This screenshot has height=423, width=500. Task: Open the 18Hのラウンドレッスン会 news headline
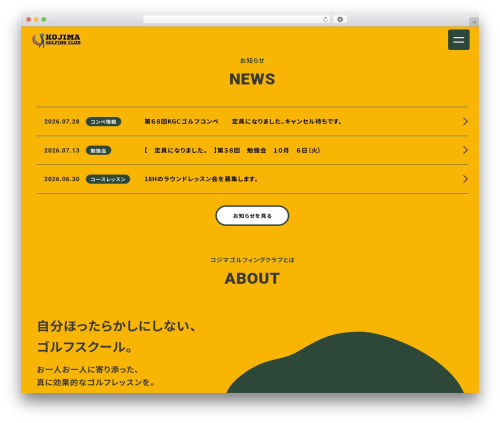pyautogui.click(x=201, y=179)
